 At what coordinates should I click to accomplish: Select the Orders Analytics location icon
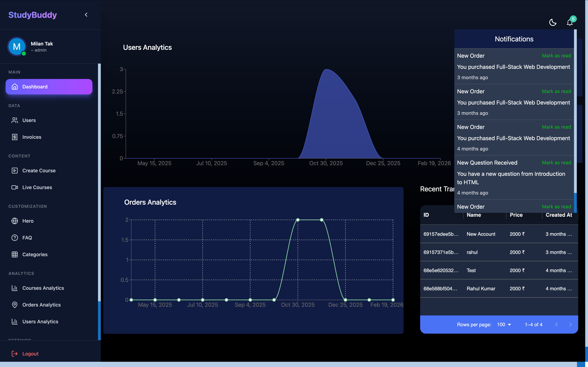[x=15, y=305]
